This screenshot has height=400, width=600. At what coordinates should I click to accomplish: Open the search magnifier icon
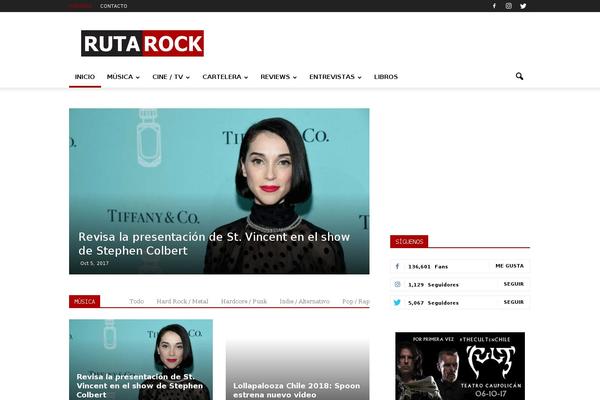(519, 76)
